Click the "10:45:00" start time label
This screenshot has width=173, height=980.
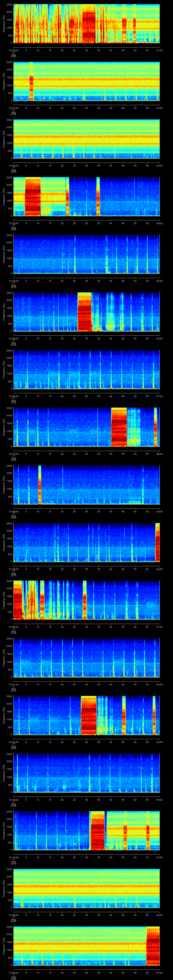pos(13,915)
